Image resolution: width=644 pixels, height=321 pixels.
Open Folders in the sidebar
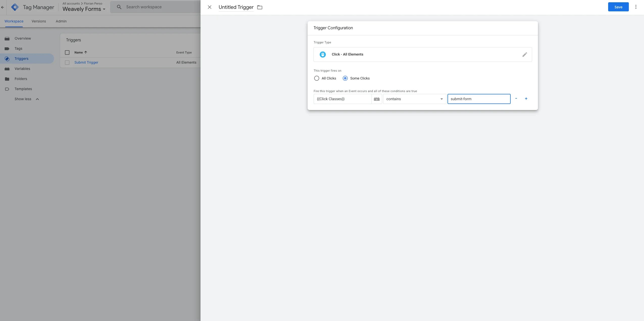coord(21,79)
